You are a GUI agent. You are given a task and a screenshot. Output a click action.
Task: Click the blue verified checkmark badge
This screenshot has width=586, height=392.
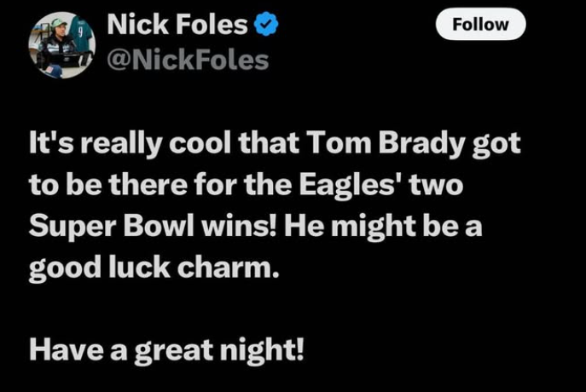[266, 24]
